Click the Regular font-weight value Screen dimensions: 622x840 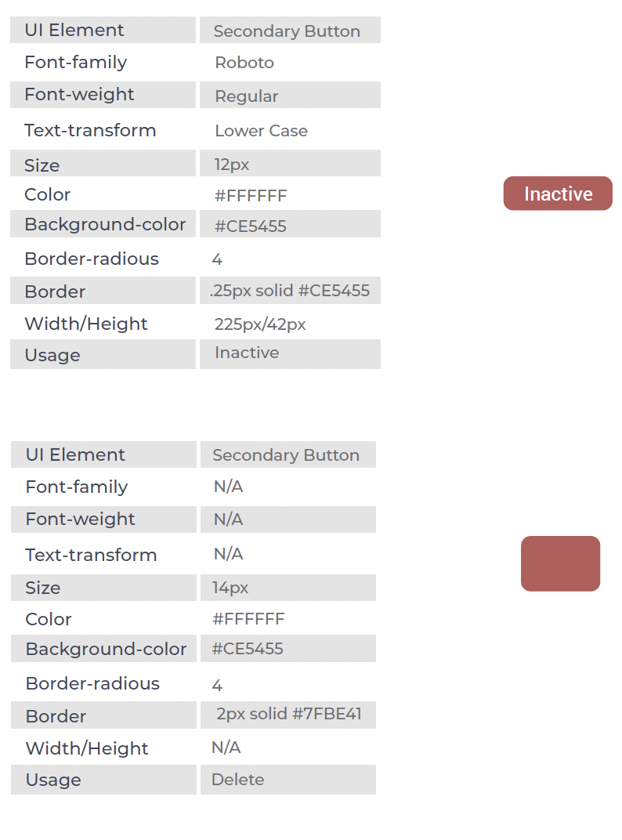(x=247, y=96)
